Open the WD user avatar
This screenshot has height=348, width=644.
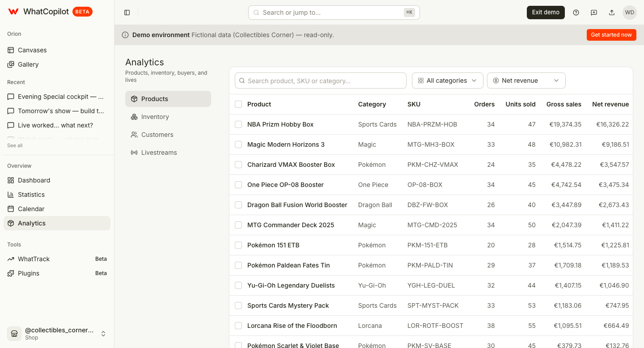630,13
